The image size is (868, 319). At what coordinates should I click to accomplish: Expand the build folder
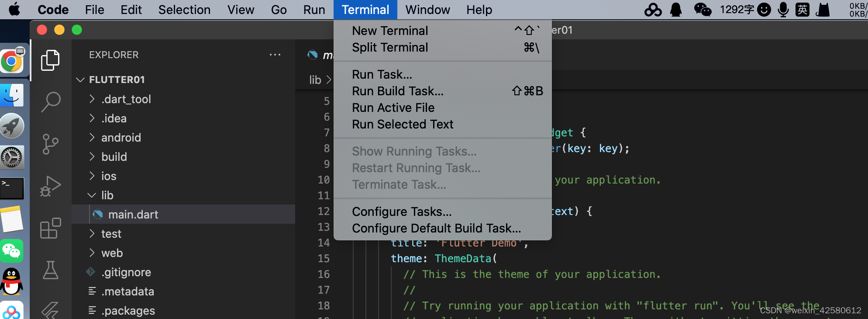point(92,156)
